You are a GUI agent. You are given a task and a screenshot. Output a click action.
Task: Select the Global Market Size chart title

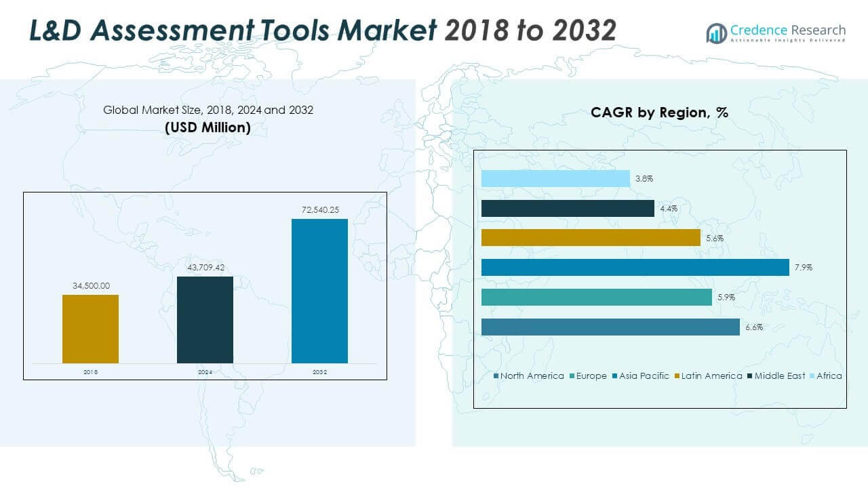208,109
